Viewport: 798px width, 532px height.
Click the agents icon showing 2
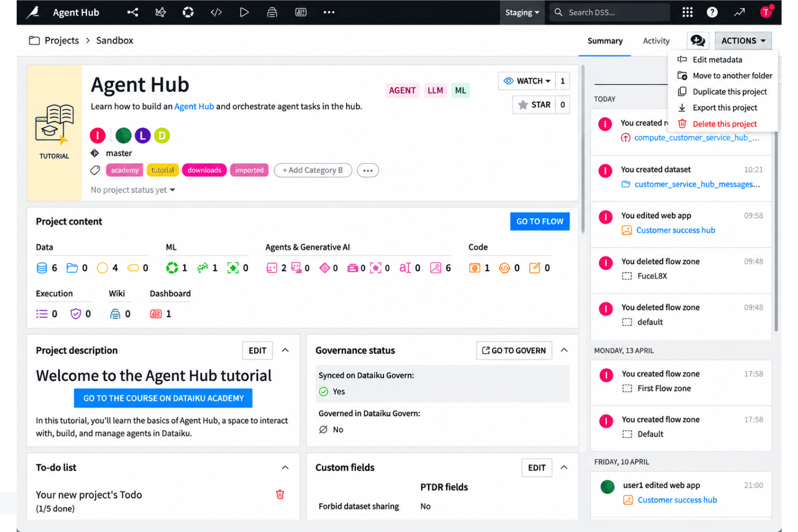tap(272, 268)
